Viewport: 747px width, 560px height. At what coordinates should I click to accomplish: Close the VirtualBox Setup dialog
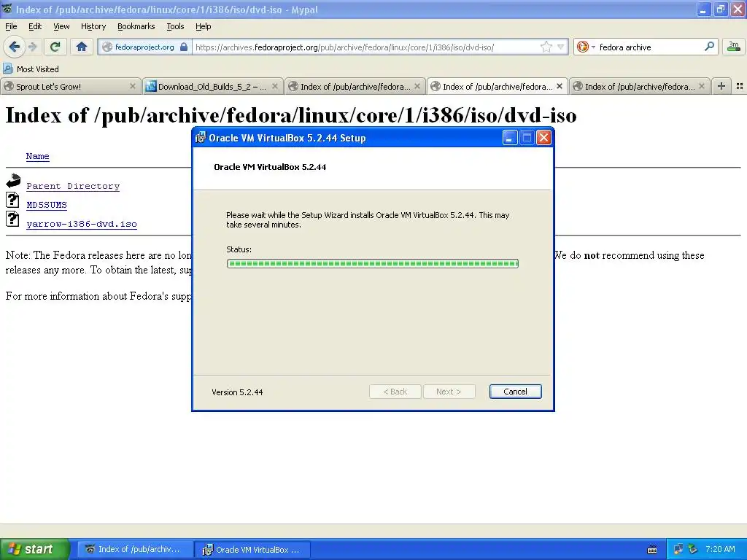pyautogui.click(x=543, y=138)
